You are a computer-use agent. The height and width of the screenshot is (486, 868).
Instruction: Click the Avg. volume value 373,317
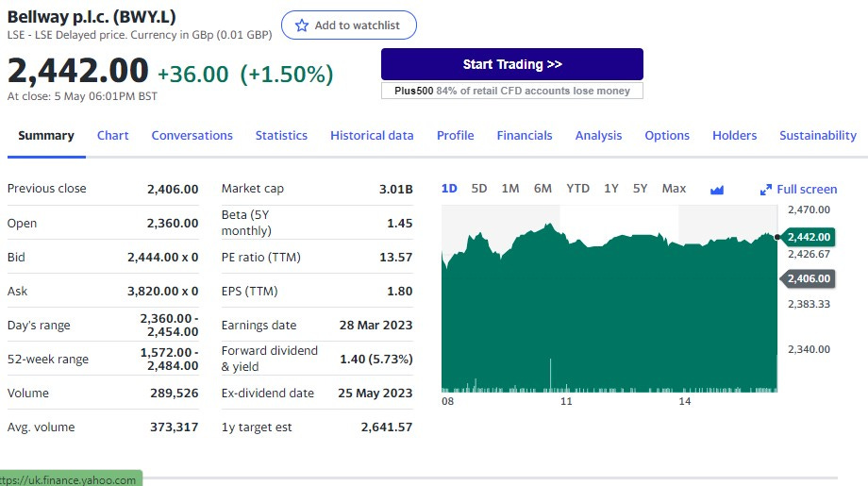pos(175,427)
